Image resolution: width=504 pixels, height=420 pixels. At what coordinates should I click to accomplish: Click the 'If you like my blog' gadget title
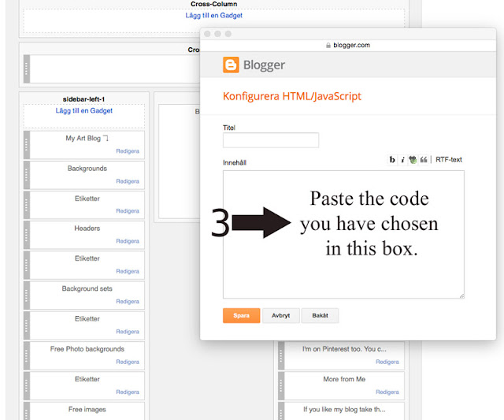tap(344, 410)
